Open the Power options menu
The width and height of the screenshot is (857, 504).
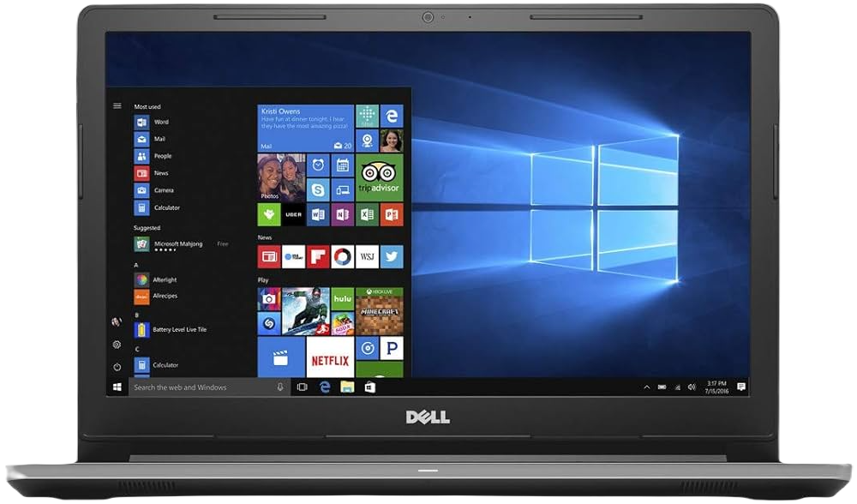(x=117, y=366)
